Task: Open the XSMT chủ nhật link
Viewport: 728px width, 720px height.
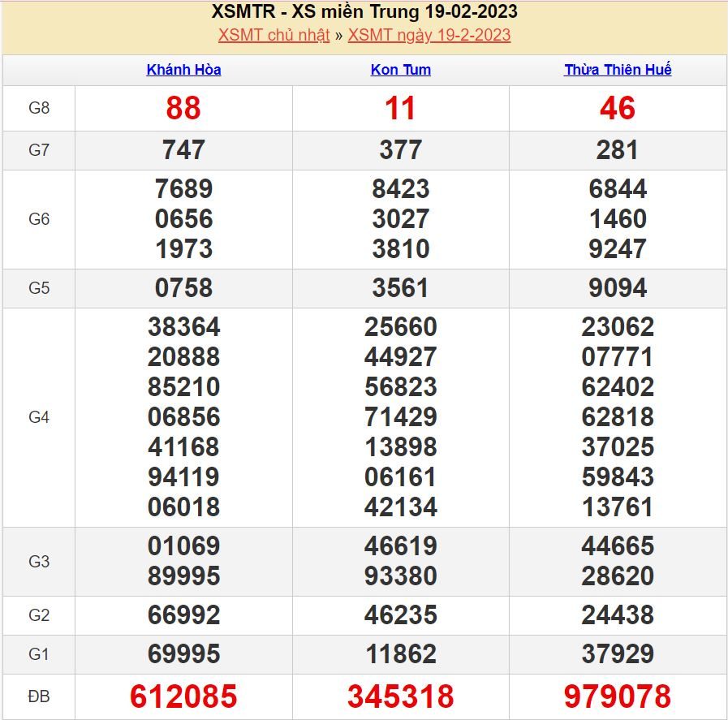Action: [x=274, y=35]
